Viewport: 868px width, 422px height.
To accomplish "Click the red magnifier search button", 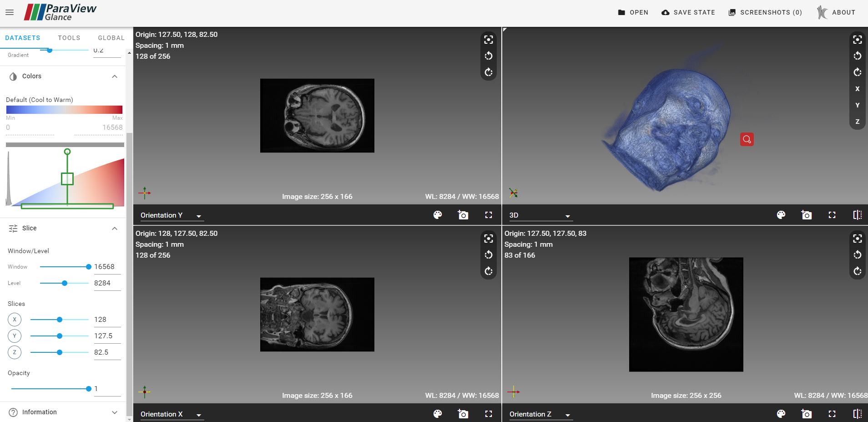I will [x=747, y=139].
